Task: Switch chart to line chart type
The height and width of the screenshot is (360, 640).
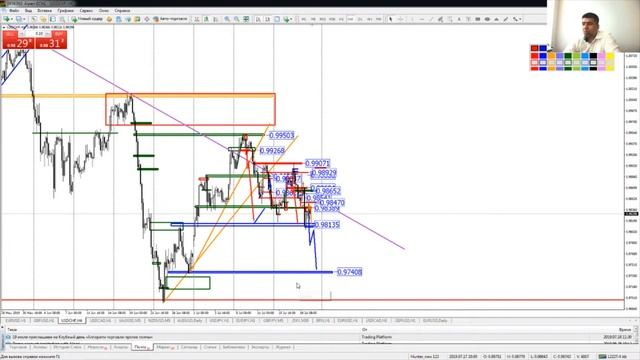Action: (216, 19)
